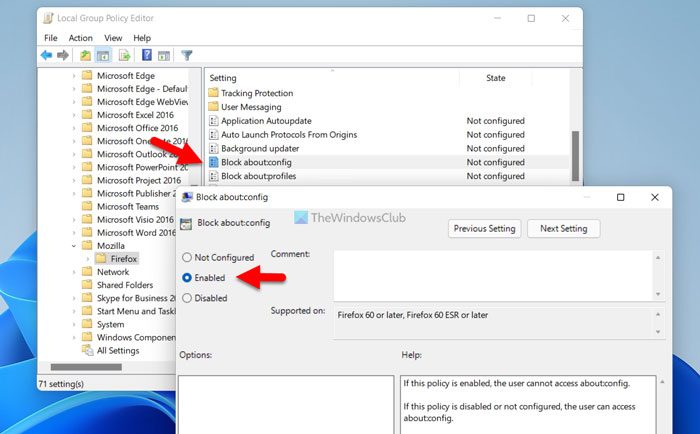Viewport: 700px width, 434px height.
Task: Click the Comment box scroll-down arrow
Action: tap(658, 294)
